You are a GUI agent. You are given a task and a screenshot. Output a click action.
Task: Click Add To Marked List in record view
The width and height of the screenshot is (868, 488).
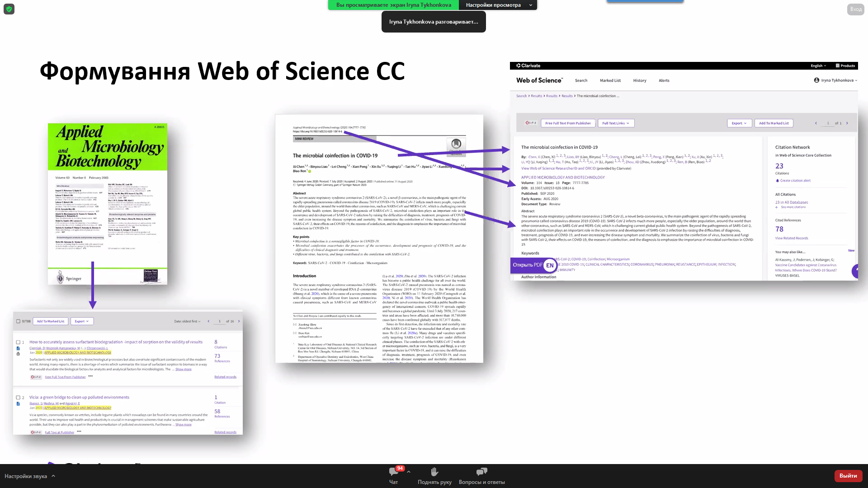774,123
